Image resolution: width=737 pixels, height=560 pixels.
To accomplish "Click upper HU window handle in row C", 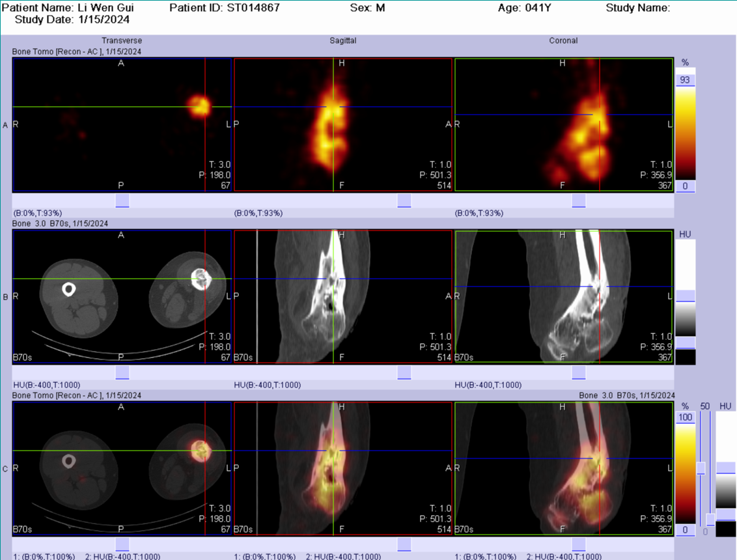I will 725,468.
